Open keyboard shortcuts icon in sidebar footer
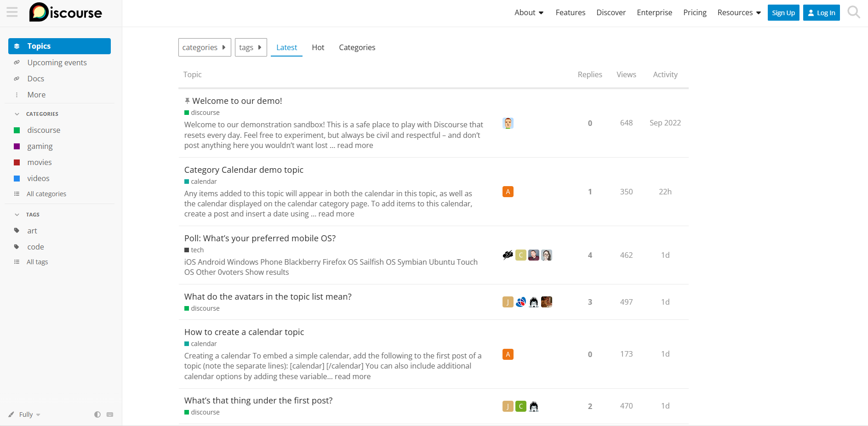The image size is (868, 426). [110, 415]
